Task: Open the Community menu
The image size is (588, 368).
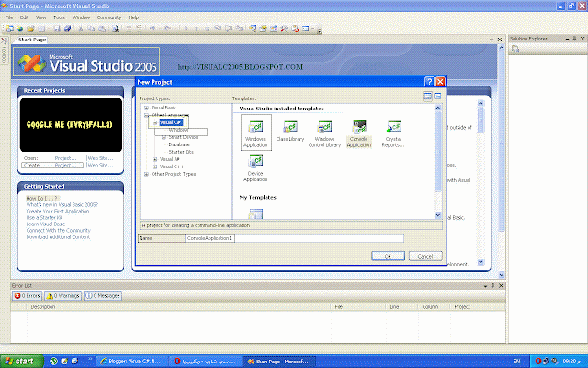Action: pos(109,17)
